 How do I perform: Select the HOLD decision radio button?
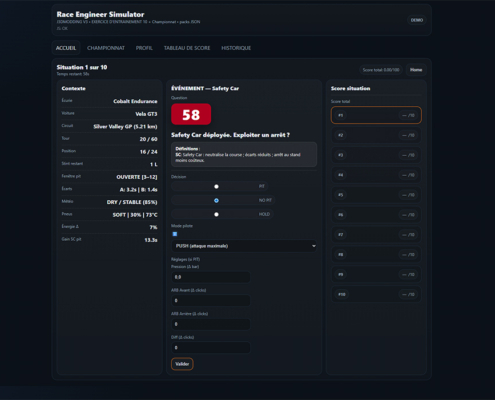coord(216,214)
